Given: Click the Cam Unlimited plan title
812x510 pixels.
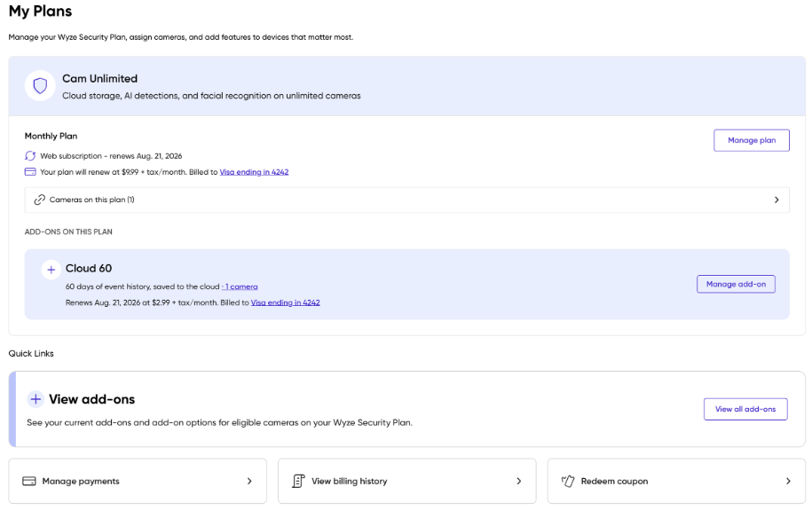Looking at the screenshot, I should 100,79.
